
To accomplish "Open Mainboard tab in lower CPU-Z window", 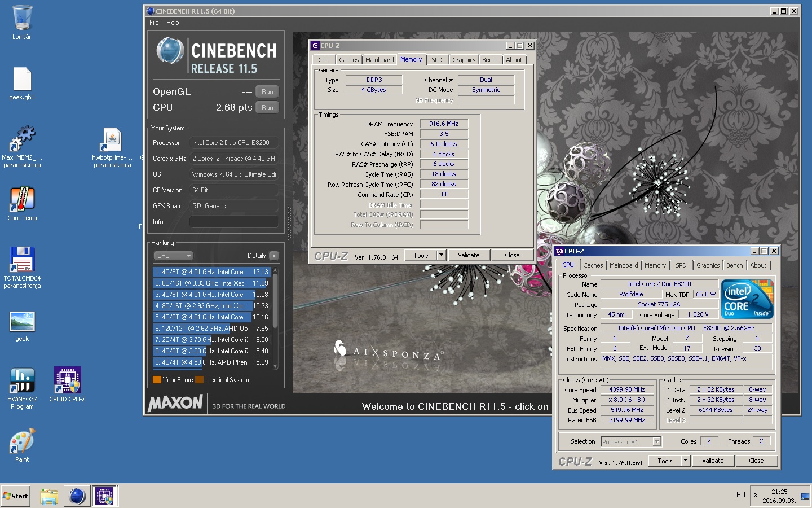I will click(x=624, y=265).
